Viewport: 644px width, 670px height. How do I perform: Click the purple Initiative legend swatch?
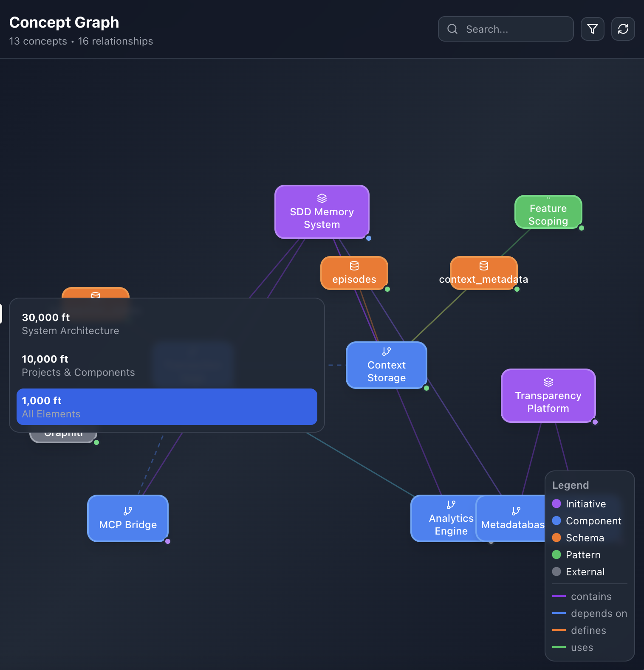[x=556, y=504]
